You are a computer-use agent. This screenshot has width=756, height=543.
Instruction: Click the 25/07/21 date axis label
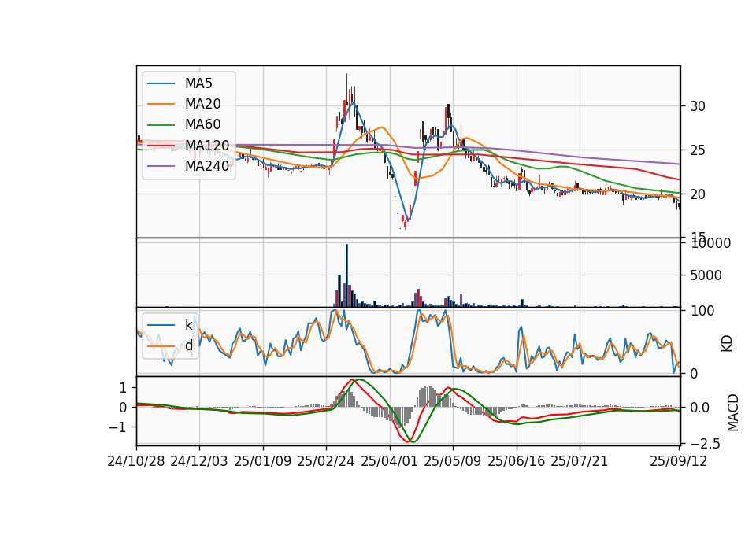pyautogui.click(x=579, y=461)
